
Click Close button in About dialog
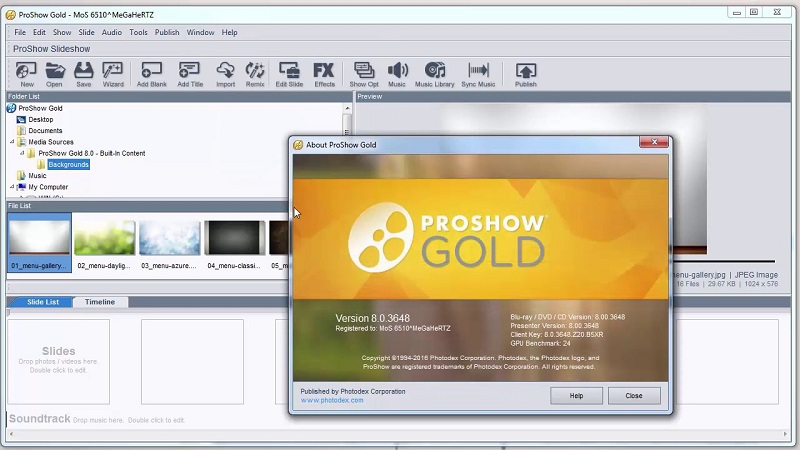click(x=634, y=396)
